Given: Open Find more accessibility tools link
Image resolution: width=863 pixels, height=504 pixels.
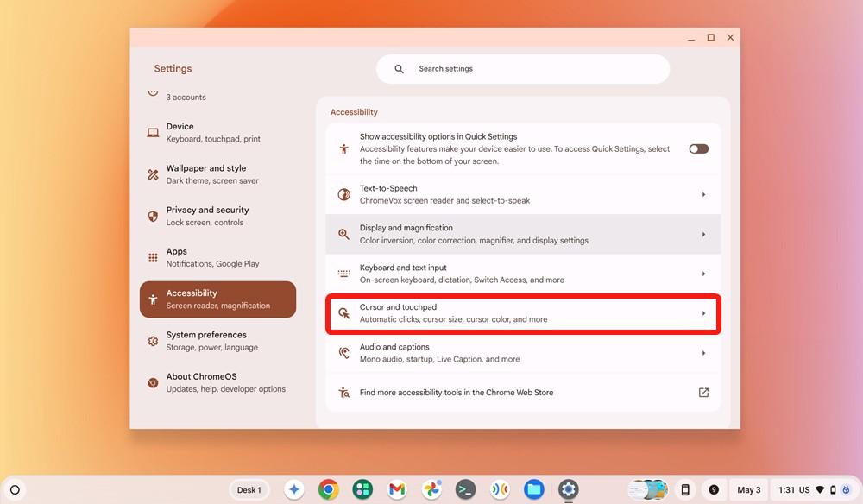Looking at the screenshot, I should [523, 393].
